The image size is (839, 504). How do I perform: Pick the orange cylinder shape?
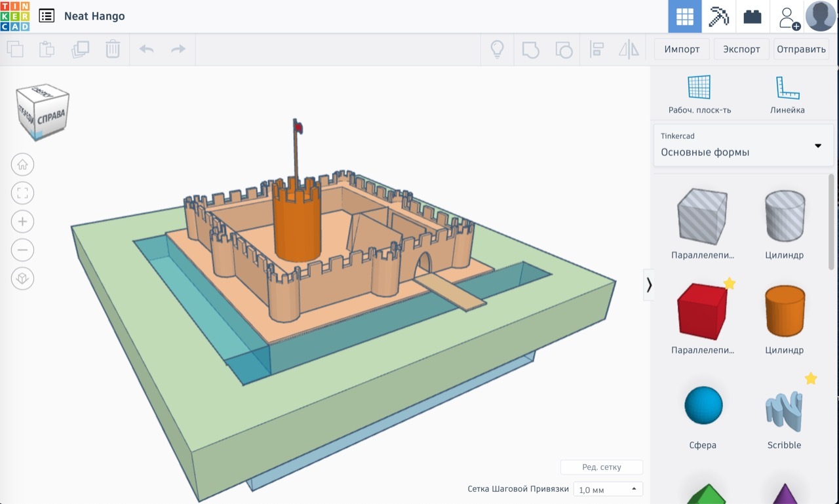click(x=785, y=312)
